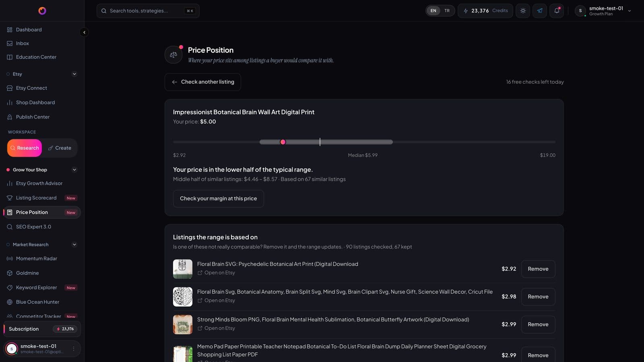Image resolution: width=644 pixels, height=362 pixels.
Task: Open Blue Ocean Hunter
Action: 42,302
